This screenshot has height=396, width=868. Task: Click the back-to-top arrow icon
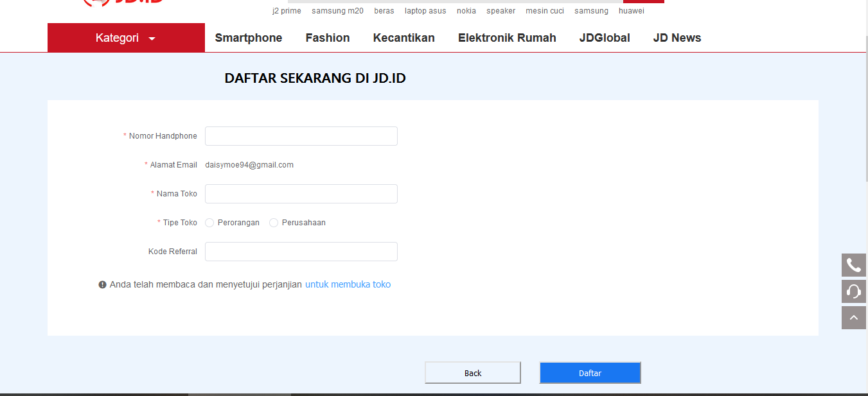click(x=854, y=318)
